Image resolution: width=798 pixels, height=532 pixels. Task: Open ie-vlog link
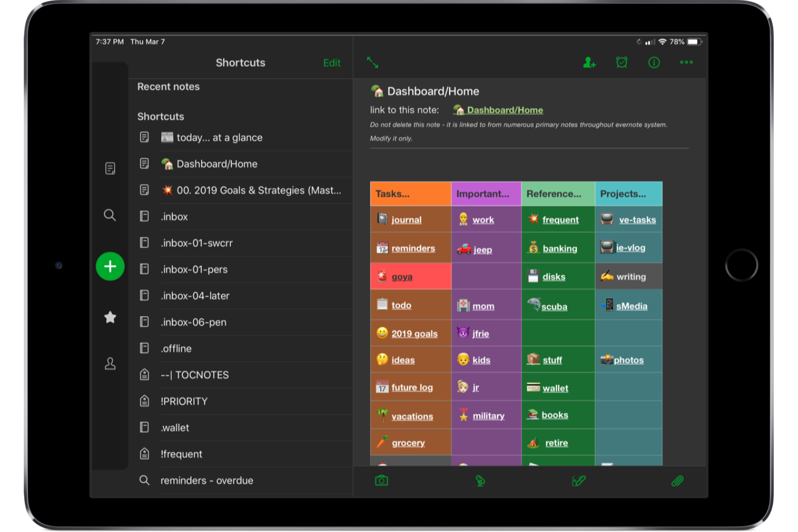631,248
